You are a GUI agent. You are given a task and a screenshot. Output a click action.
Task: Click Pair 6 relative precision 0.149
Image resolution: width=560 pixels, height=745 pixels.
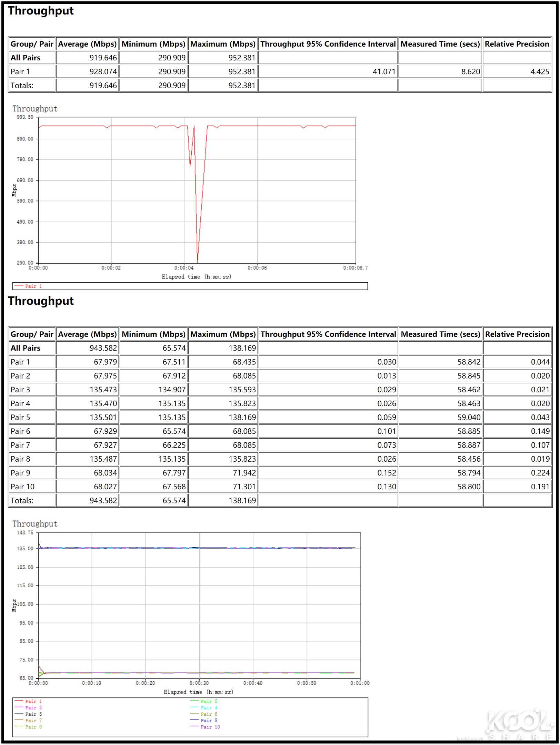[540, 431]
